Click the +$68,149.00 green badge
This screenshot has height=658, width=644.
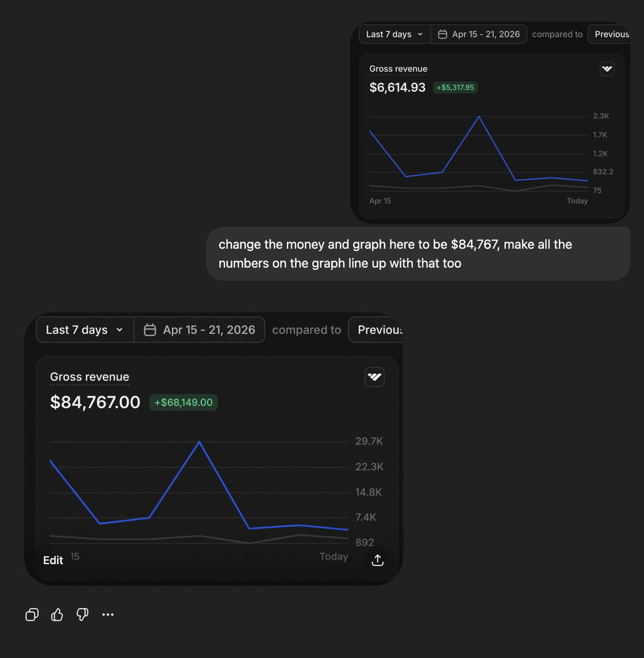tap(183, 402)
